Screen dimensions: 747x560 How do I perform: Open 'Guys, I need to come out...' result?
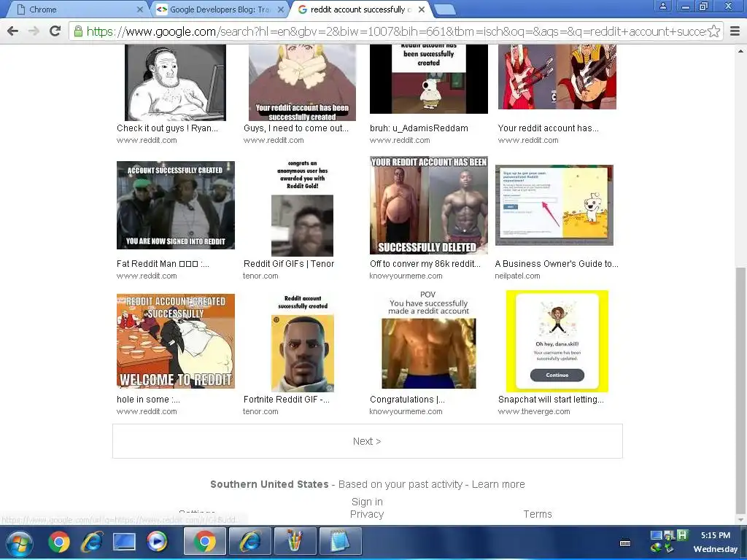(x=296, y=128)
